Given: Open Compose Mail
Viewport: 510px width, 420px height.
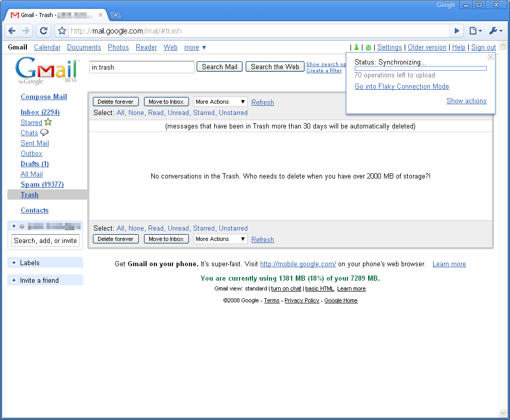Looking at the screenshot, I should 44,96.
